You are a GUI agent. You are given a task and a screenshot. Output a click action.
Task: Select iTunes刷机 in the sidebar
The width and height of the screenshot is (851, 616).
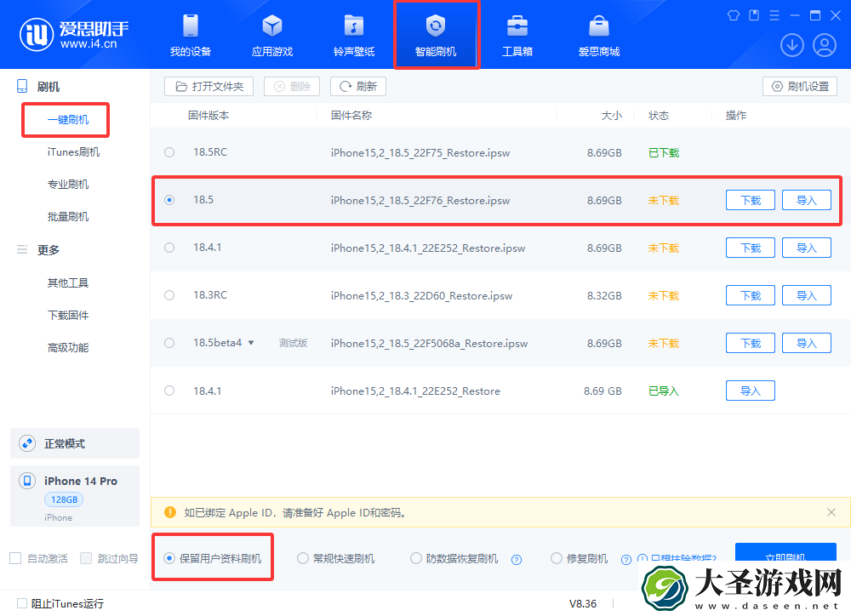coord(73,152)
